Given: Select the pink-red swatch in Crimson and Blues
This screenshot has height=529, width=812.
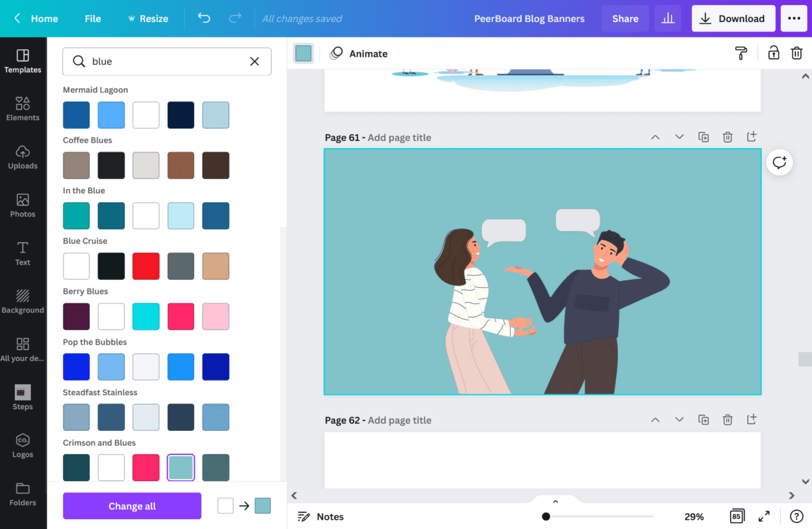Looking at the screenshot, I should pos(146,468).
